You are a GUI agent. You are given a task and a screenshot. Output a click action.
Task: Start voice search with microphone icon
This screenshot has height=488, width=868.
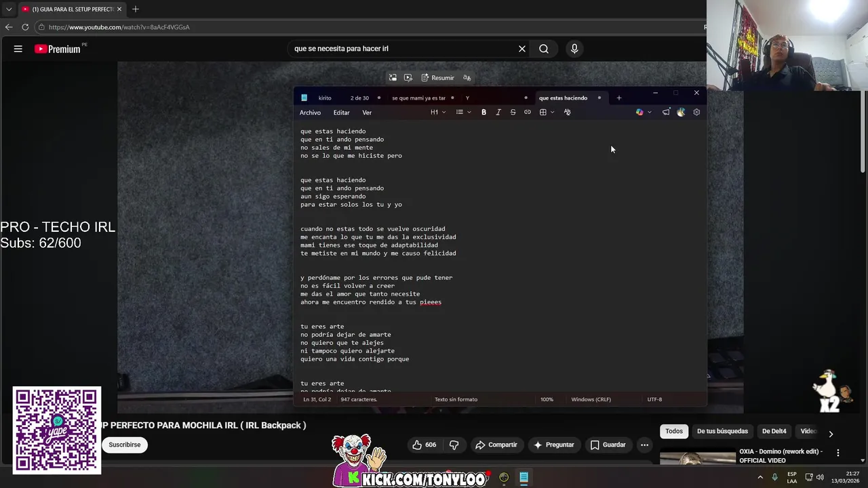click(x=574, y=49)
